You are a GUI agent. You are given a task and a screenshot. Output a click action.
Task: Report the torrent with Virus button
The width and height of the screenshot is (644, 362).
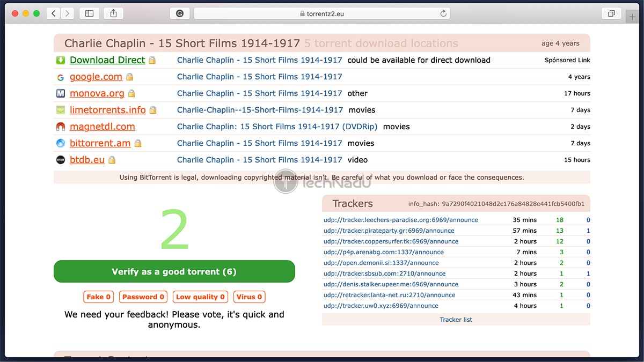(x=249, y=297)
